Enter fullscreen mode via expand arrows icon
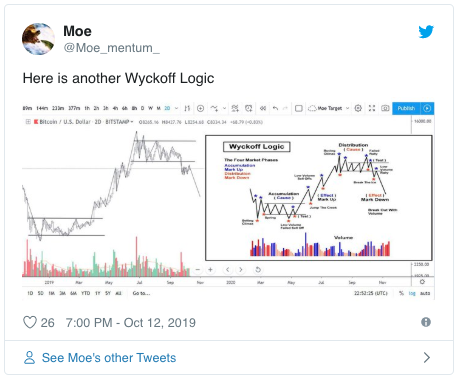 click(372, 108)
